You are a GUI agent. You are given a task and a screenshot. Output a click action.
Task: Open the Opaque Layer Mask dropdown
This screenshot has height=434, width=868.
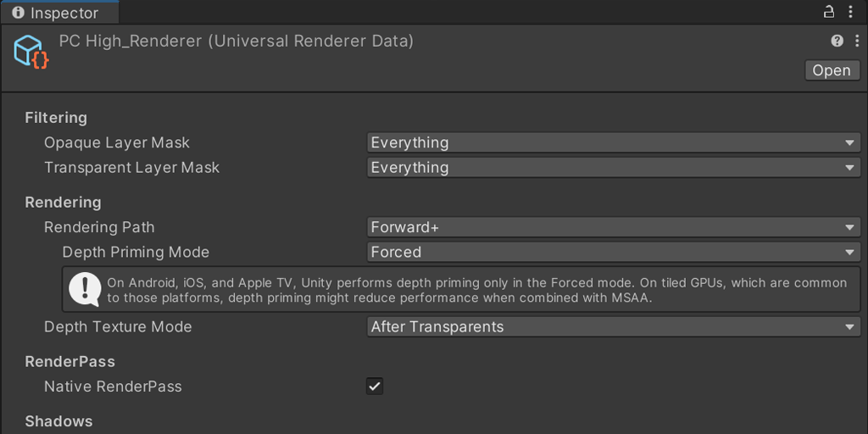click(x=614, y=142)
